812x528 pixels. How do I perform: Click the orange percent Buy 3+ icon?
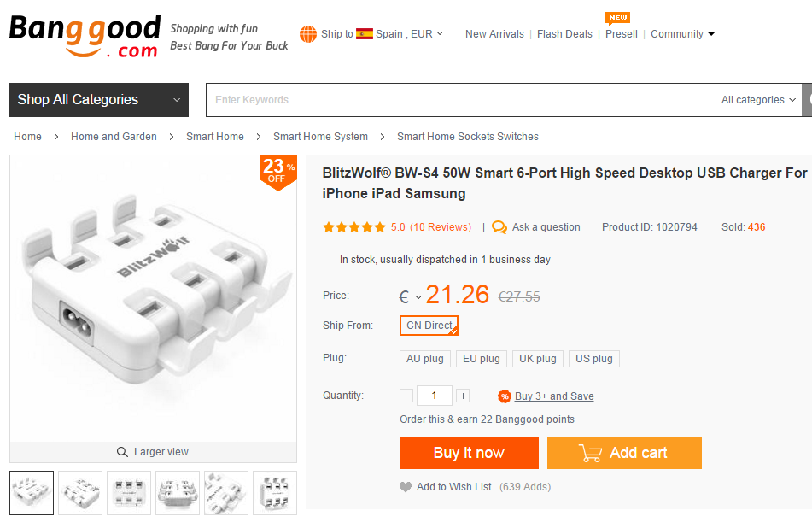click(x=505, y=396)
